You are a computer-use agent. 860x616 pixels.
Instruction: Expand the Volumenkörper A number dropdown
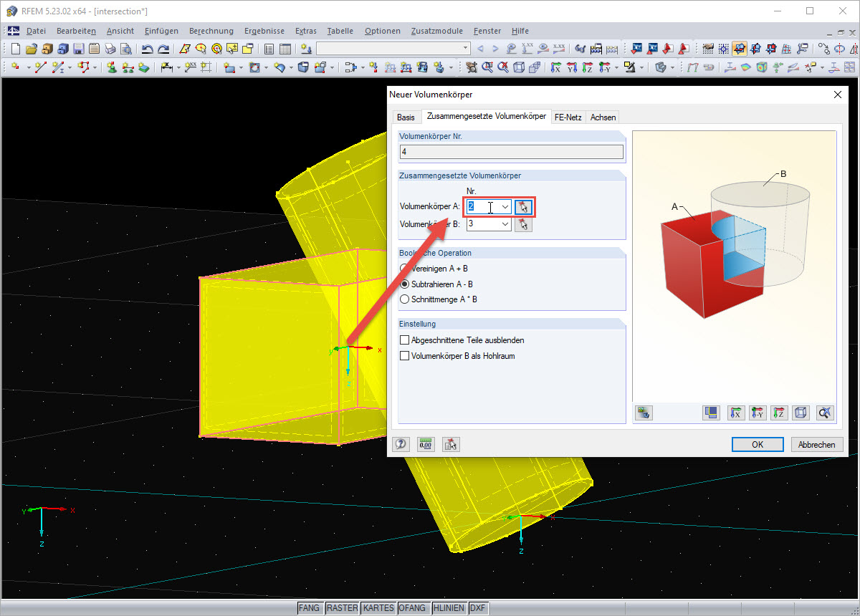[x=505, y=207]
